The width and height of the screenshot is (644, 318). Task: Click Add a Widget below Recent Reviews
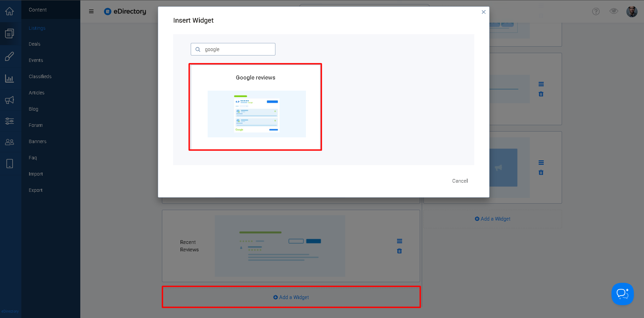pos(291,297)
